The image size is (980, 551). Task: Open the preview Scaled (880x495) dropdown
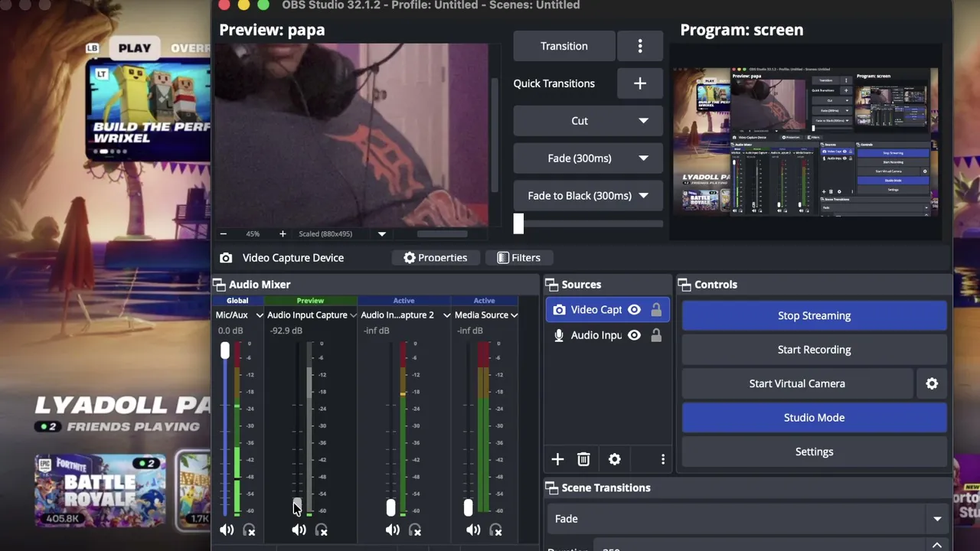coord(382,234)
